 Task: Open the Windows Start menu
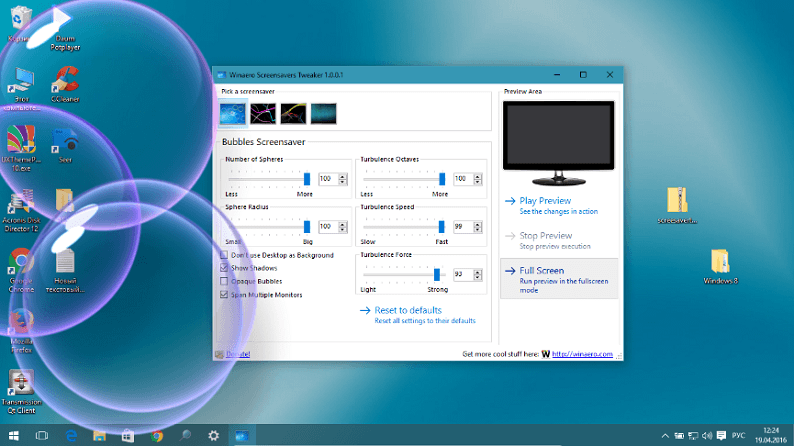pos(14,435)
